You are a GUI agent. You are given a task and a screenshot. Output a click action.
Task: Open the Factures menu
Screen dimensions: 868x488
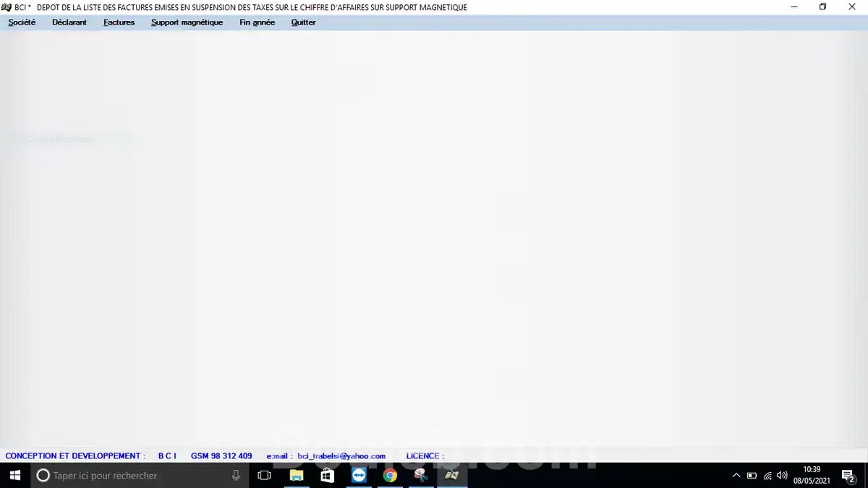(x=119, y=22)
